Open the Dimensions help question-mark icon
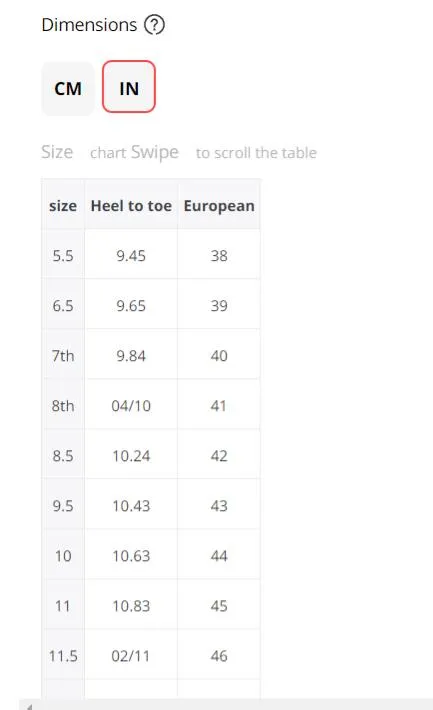 [x=154, y=25]
